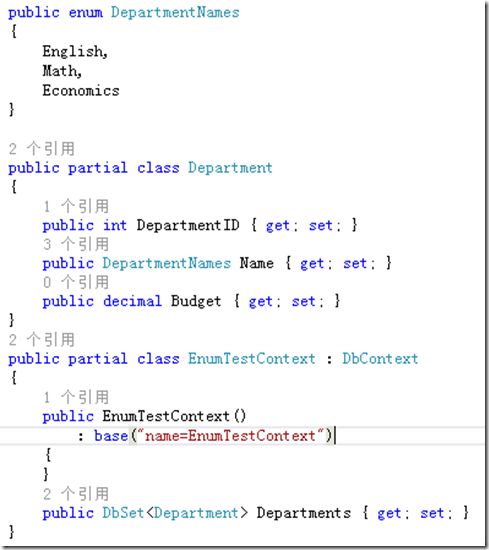Select the Economics enum member
The image size is (489, 550).
coord(81,90)
